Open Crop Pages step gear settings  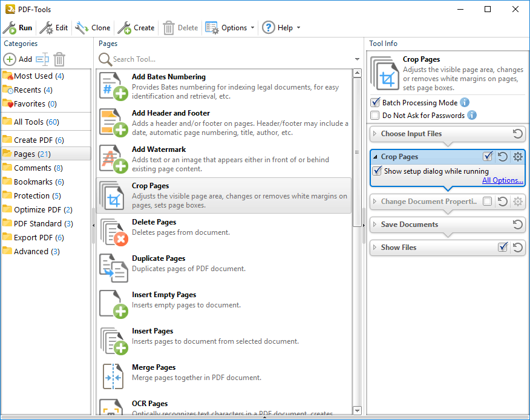(x=518, y=157)
